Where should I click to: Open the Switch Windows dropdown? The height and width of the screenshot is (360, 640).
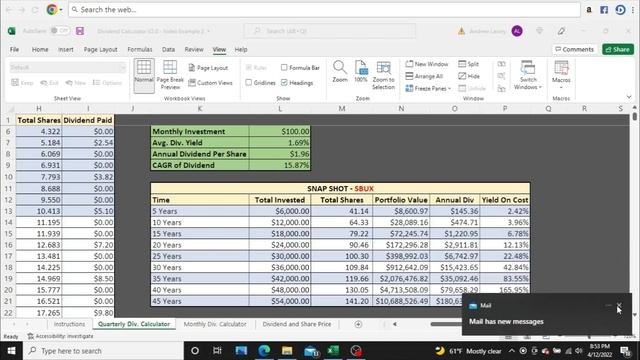point(528,76)
